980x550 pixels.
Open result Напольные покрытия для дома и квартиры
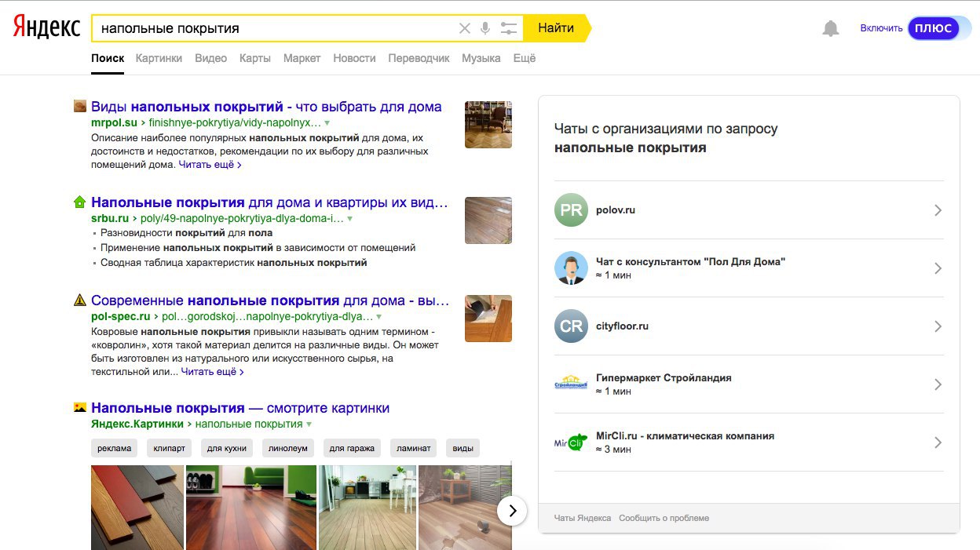coord(269,202)
